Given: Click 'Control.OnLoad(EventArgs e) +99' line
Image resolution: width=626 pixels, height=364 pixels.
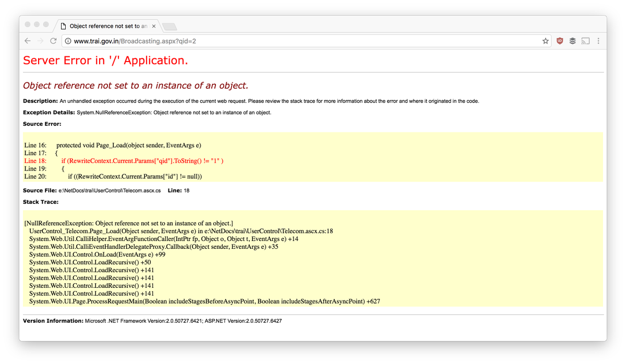Looking at the screenshot, I should 97,254.
